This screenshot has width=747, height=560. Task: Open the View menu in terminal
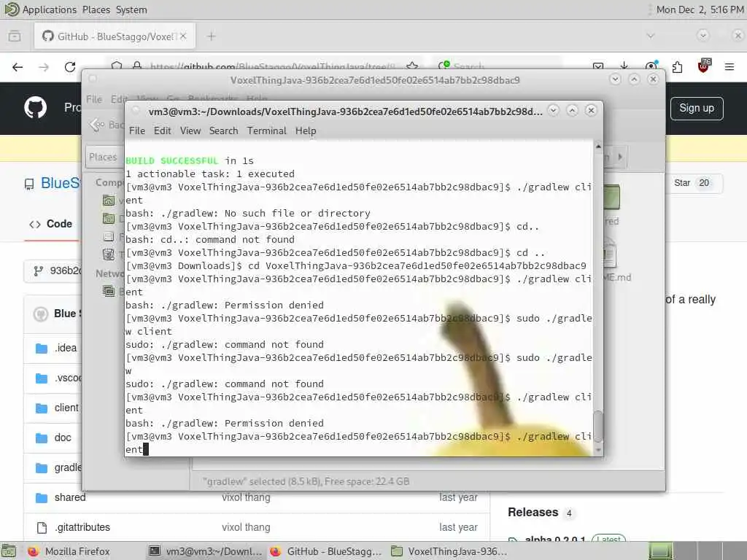190,131
